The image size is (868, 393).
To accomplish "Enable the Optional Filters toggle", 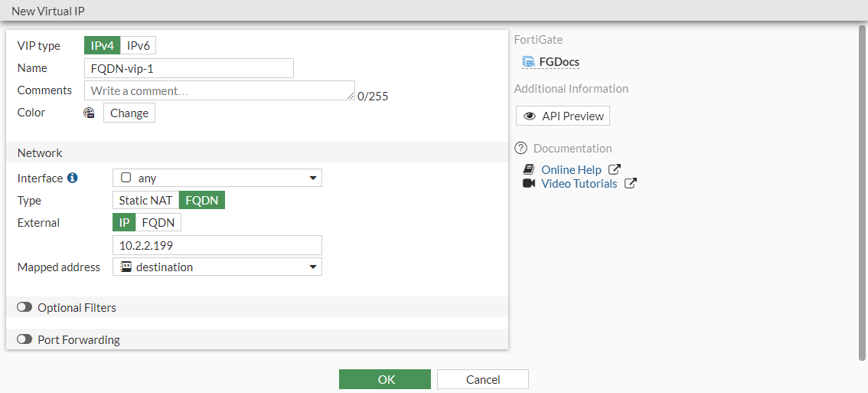I will coord(24,307).
